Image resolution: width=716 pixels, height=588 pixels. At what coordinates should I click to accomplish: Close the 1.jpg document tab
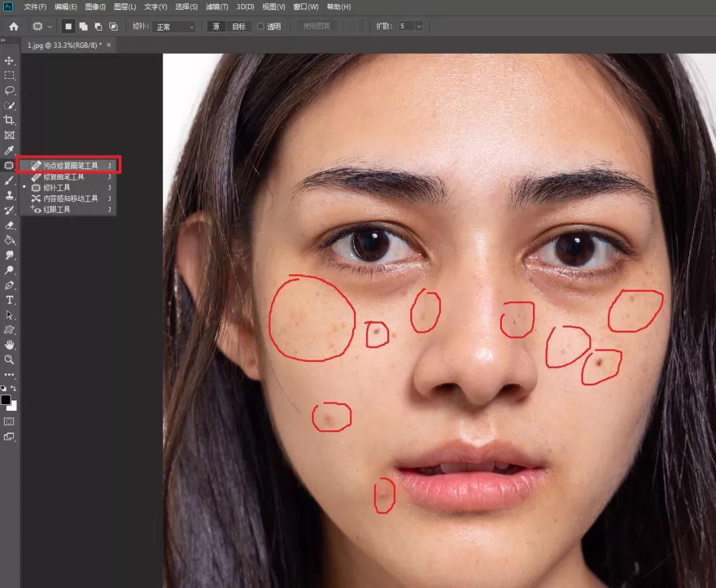(x=109, y=45)
